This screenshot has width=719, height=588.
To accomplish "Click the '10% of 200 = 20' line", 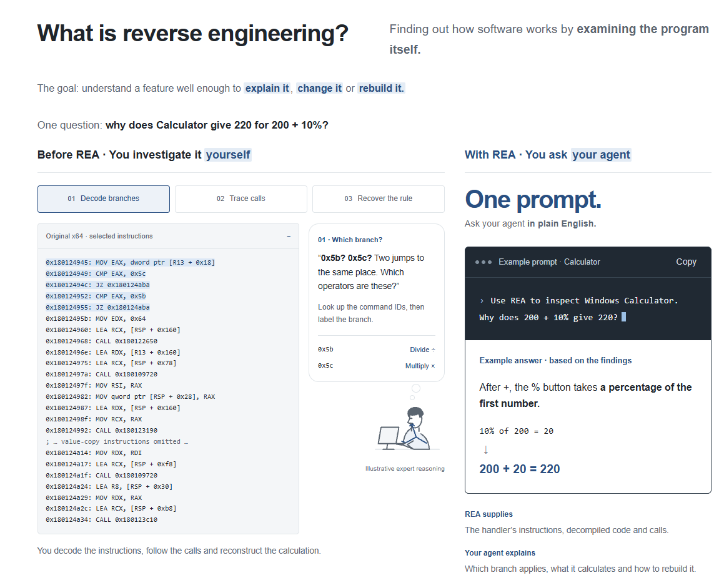I will click(x=517, y=431).
